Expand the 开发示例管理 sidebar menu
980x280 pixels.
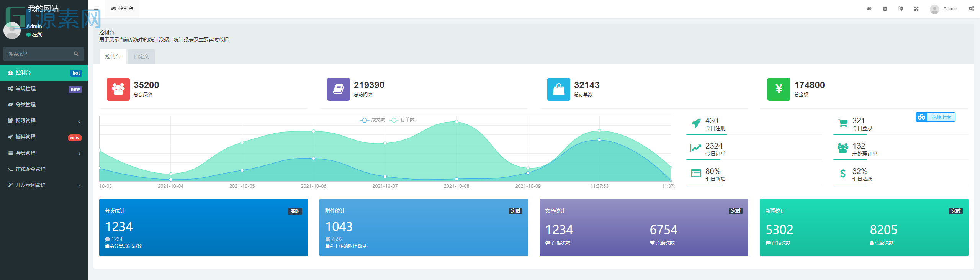(44, 185)
